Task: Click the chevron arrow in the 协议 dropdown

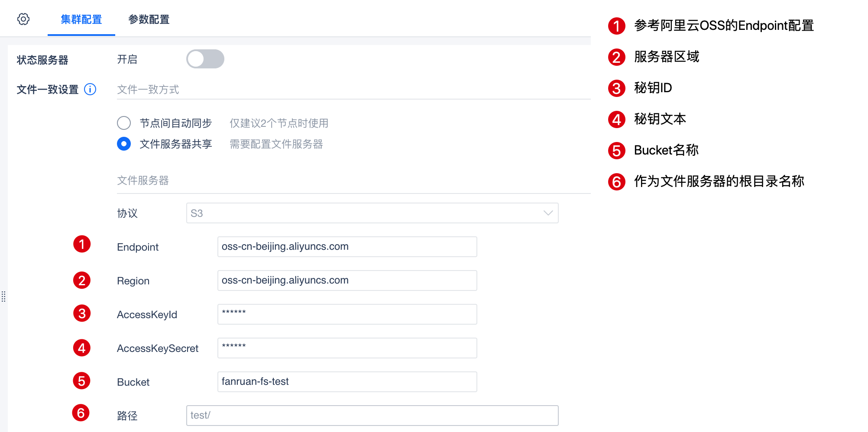Action: click(x=548, y=213)
